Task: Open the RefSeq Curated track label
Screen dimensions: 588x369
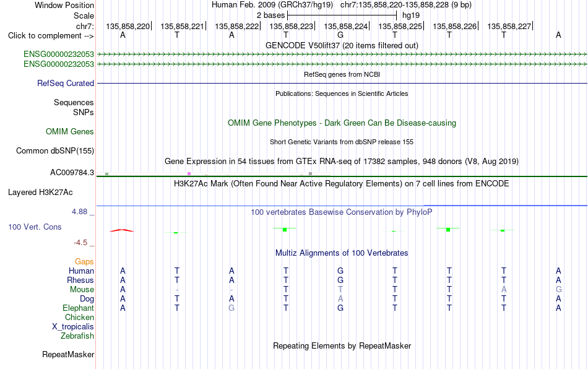Action: point(65,83)
